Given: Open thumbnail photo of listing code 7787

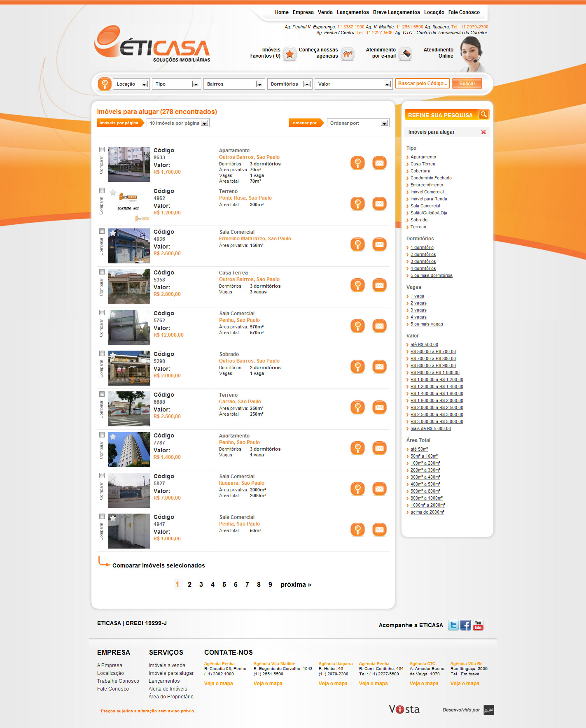Looking at the screenshot, I should pyautogui.click(x=129, y=449).
